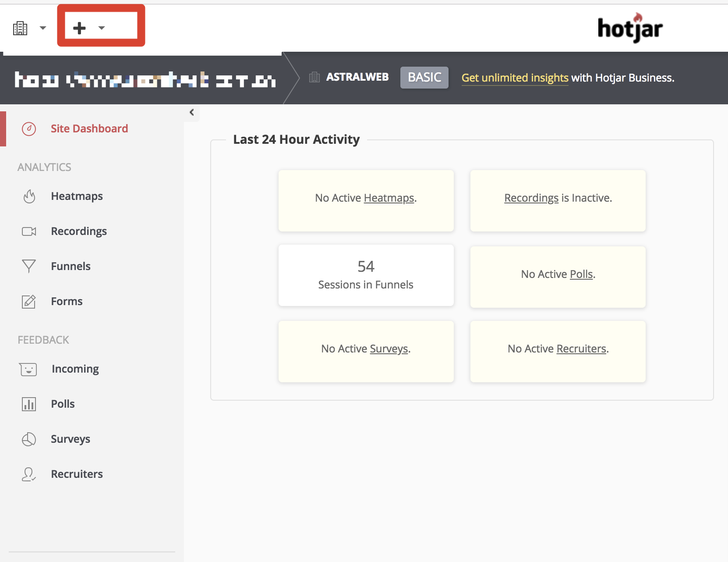Viewport: 728px width, 562px height.
Task: Click the 54 Sessions in Funnels card
Action: pos(366,275)
